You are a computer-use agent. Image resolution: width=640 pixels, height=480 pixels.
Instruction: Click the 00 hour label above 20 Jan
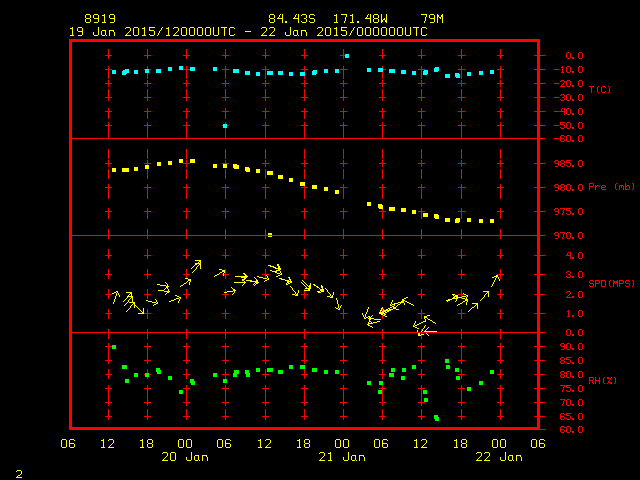pos(185,443)
